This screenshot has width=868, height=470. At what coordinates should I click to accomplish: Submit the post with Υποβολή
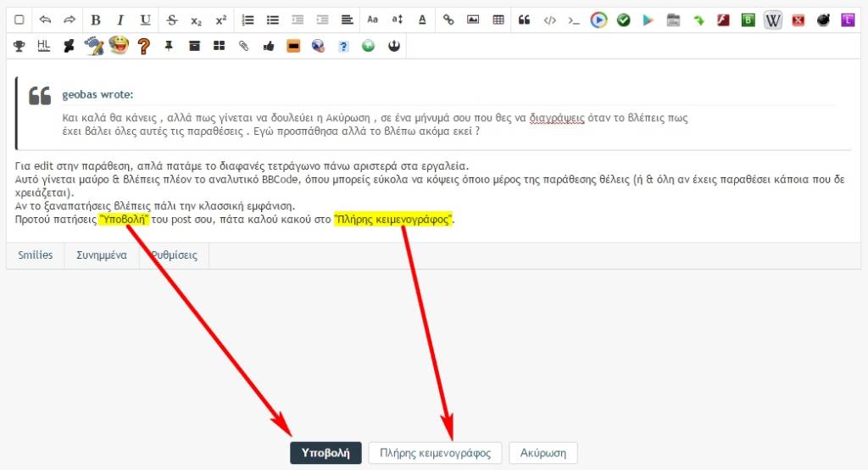tap(325, 453)
